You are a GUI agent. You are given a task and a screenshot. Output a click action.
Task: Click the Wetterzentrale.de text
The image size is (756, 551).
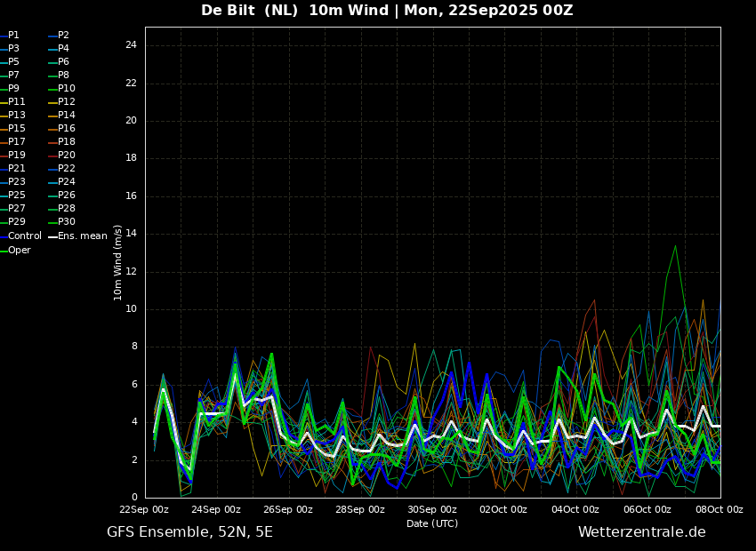(642, 532)
